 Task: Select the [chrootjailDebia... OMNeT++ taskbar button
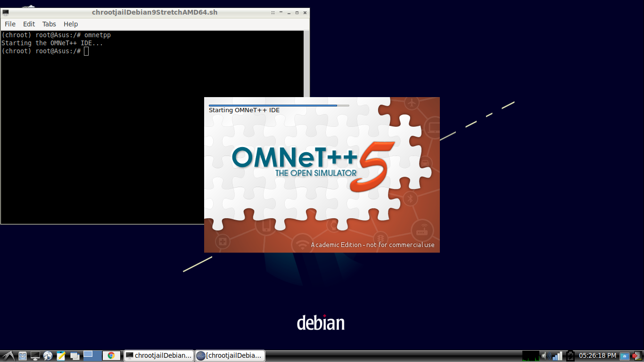(x=230, y=356)
